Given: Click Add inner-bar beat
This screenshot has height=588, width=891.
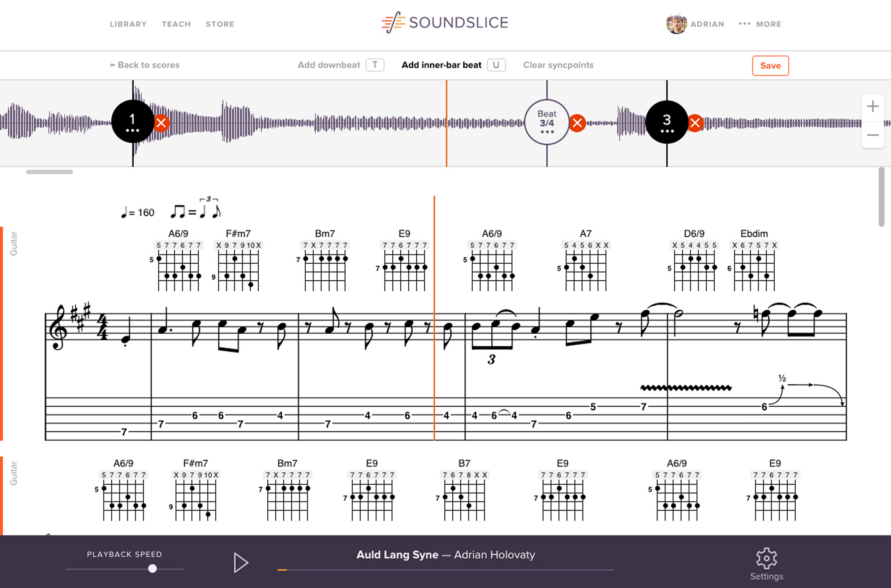Looking at the screenshot, I should coord(441,65).
